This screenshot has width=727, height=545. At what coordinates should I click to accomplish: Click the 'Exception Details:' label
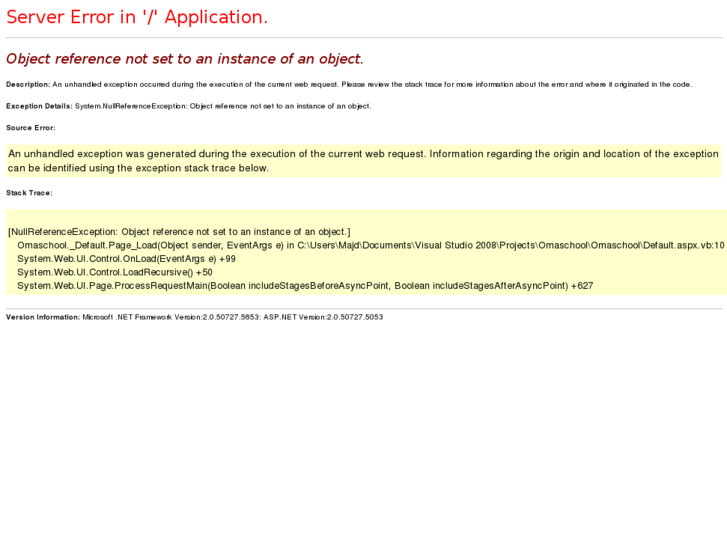39,106
